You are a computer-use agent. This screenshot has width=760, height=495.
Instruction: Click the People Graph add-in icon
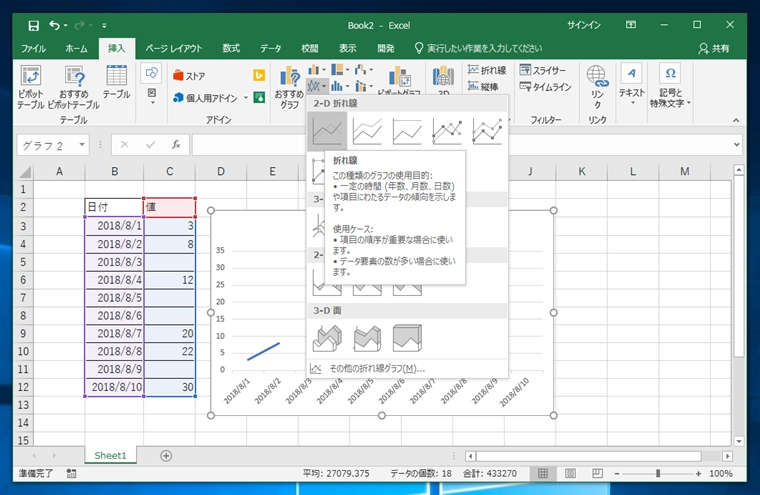[x=259, y=97]
